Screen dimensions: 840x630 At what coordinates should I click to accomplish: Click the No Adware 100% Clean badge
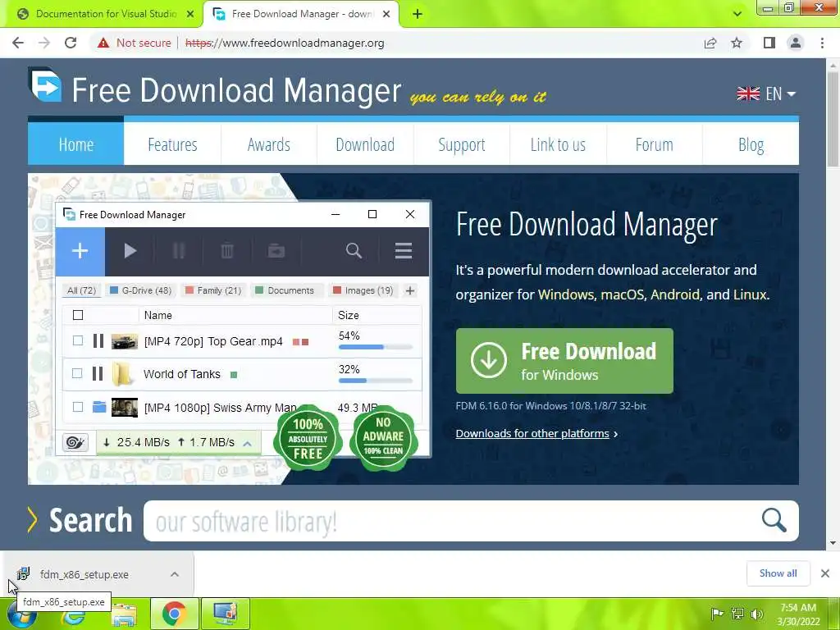point(383,439)
